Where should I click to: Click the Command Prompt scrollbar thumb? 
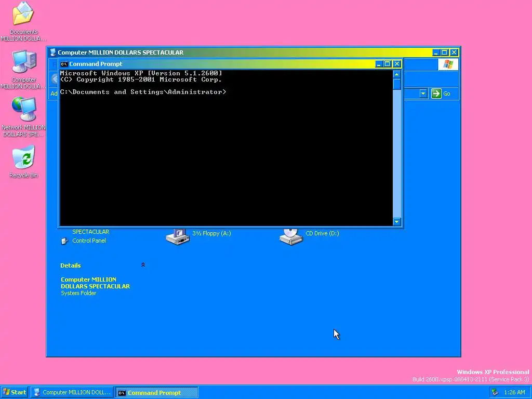pyautogui.click(x=396, y=84)
